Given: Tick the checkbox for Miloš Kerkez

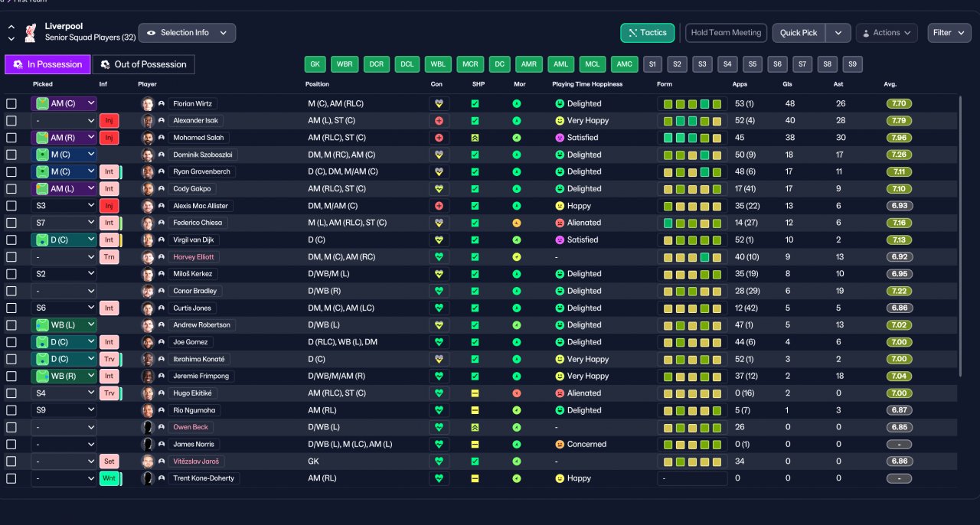Looking at the screenshot, I should coord(11,274).
